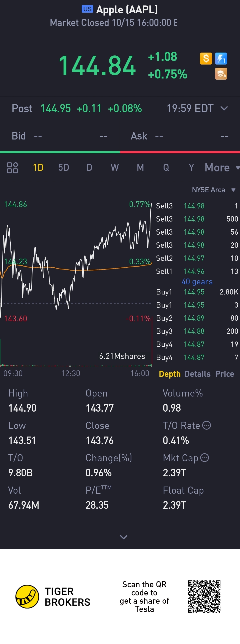Tap the High value 144.90
Screen dimensions: 240x644
pyautogui.click(x=22, y=408)
